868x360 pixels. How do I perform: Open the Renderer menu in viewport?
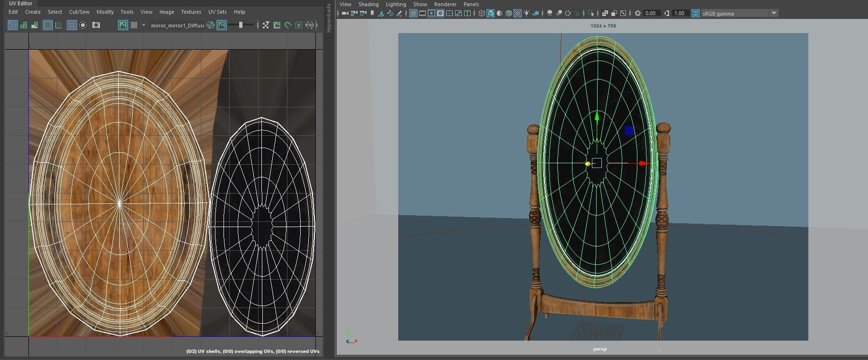pyautogui.click(x=445, y=4)
